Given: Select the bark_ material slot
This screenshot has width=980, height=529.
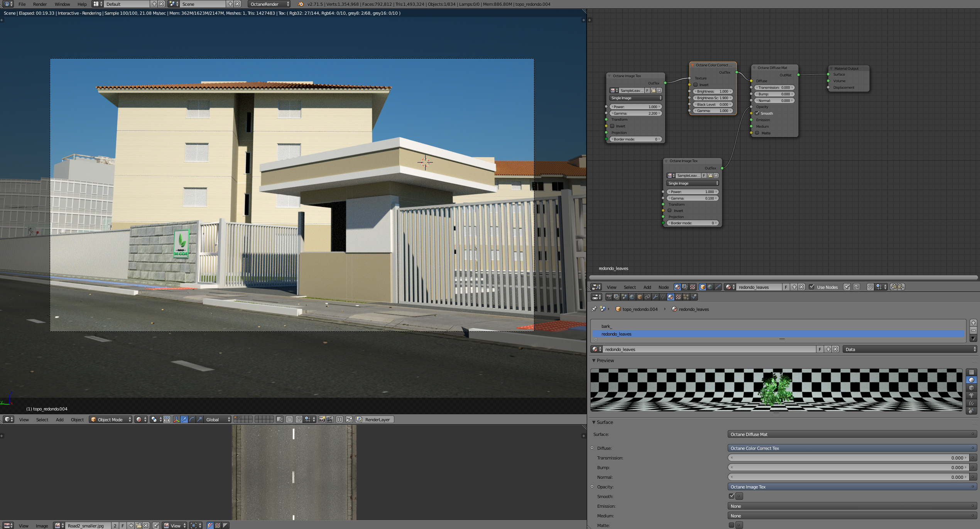Looking at the screenshot, I should coord(606,326).
